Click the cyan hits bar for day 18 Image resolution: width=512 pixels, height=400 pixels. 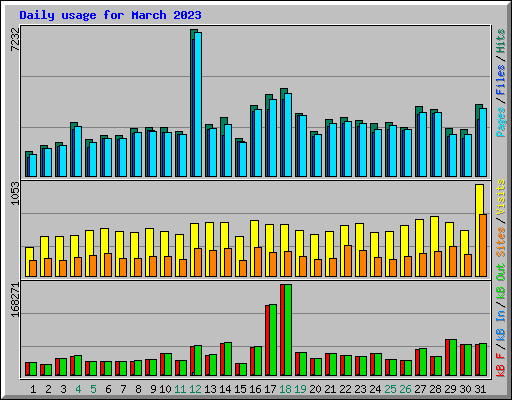(x=288, y=135)
